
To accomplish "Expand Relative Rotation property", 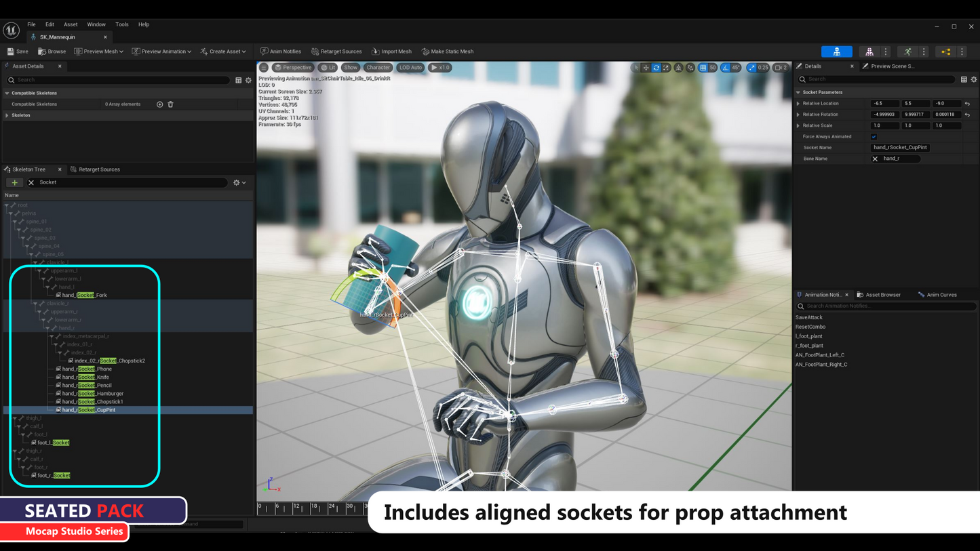I will 798,115.
